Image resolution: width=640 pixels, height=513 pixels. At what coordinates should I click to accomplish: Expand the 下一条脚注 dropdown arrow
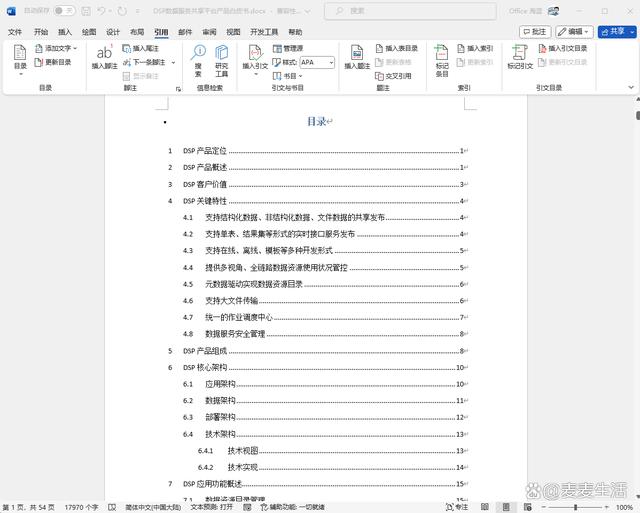tap(173, 62)
